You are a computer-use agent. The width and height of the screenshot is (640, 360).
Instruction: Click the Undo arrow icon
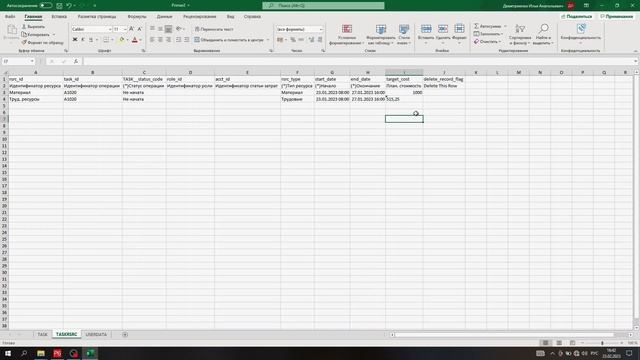69,6
